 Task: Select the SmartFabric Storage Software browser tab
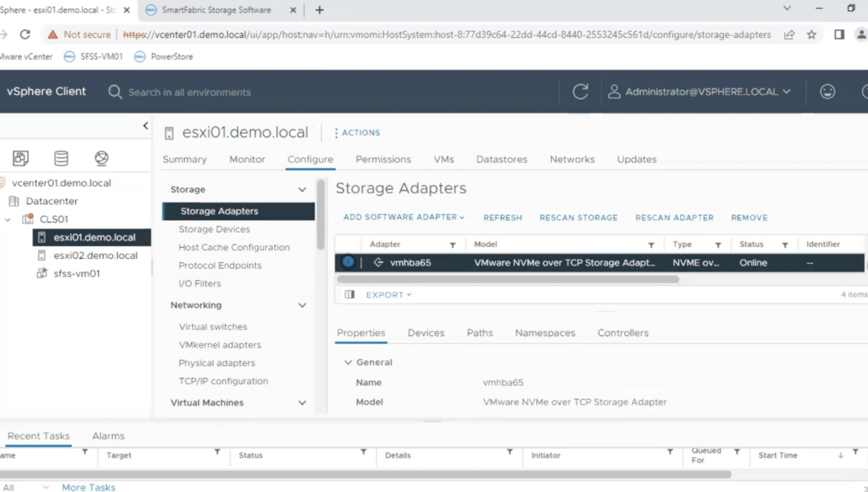tap(217, 10)
